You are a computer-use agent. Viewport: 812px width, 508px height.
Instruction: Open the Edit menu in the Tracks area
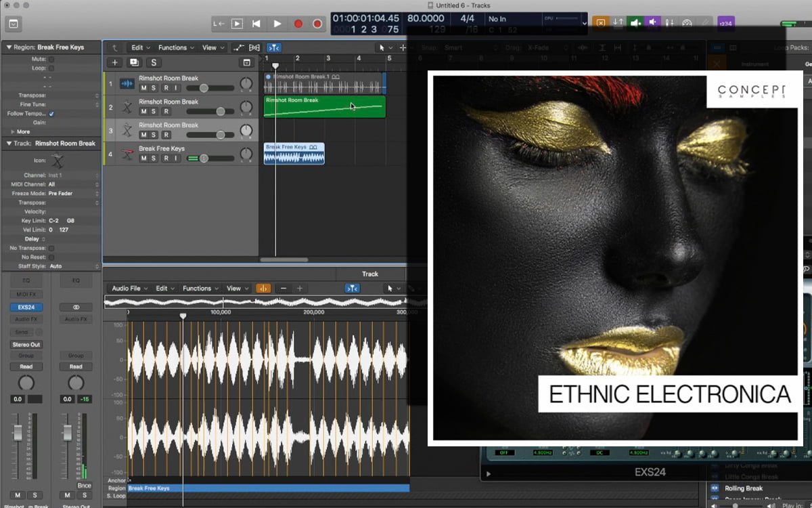(x=139, y=47)
